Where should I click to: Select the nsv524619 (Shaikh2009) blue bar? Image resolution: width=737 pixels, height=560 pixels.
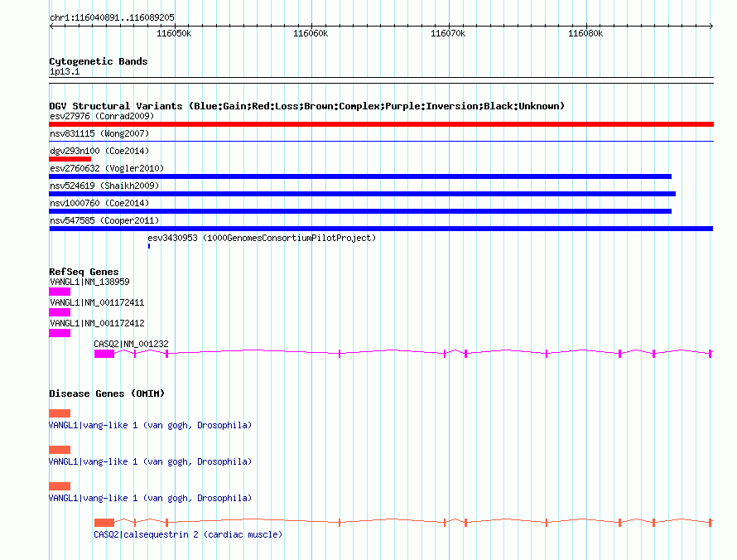click(362, 194)
